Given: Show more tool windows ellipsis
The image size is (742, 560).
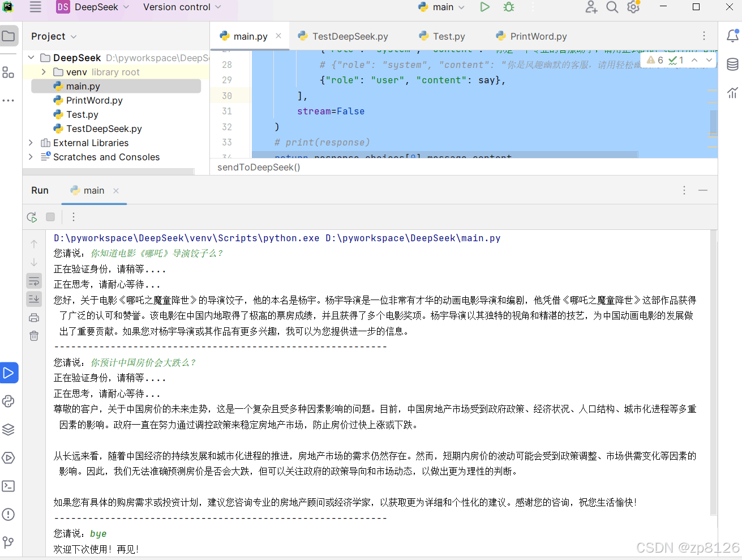Looking at the screenshot, I should 8,100.
